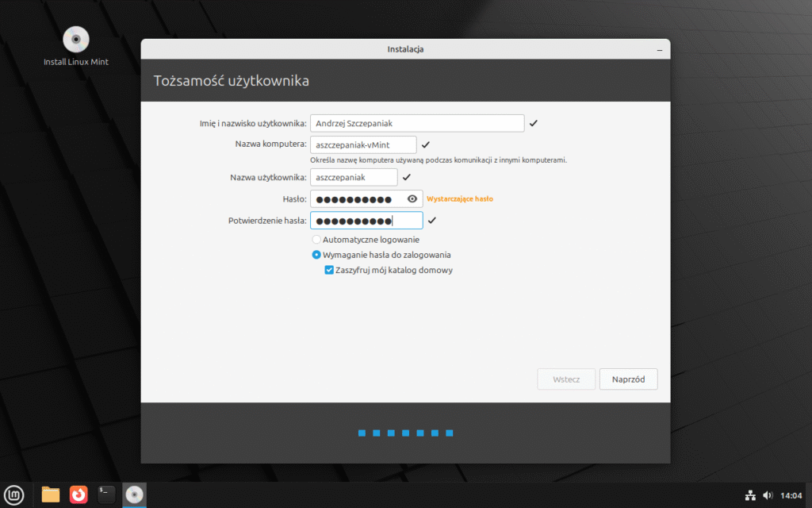Screen dimensions: 812x508
Task: Focus the Nazwa użytkownika input field
Action: 354,177
